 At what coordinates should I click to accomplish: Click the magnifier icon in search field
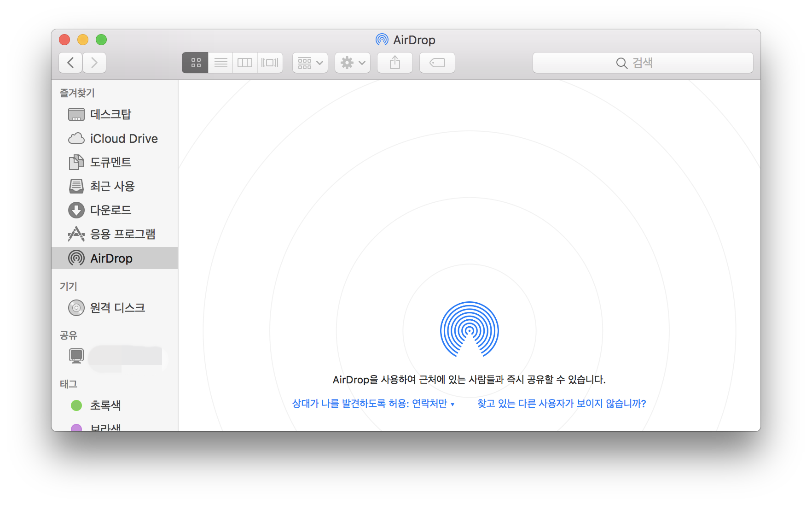(621, 63)
